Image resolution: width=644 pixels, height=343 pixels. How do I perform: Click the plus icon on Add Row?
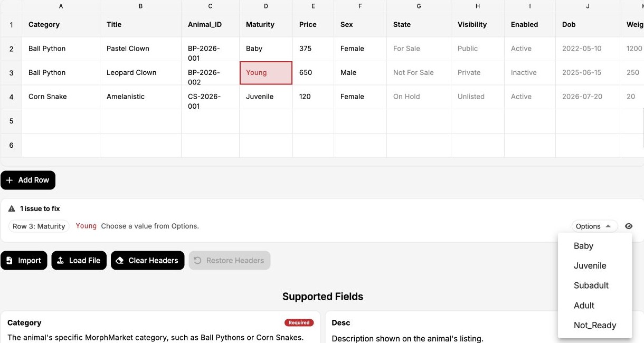point(10,180)
